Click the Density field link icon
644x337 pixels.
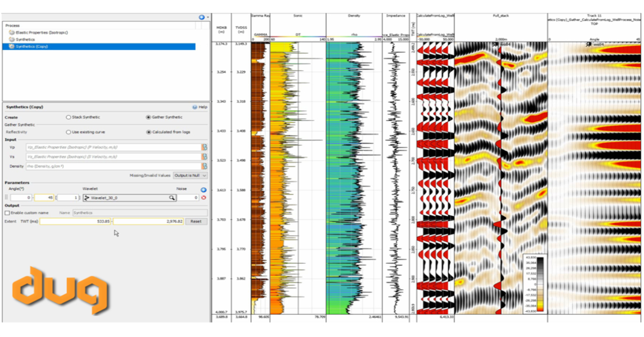click(x=204, y=165)
